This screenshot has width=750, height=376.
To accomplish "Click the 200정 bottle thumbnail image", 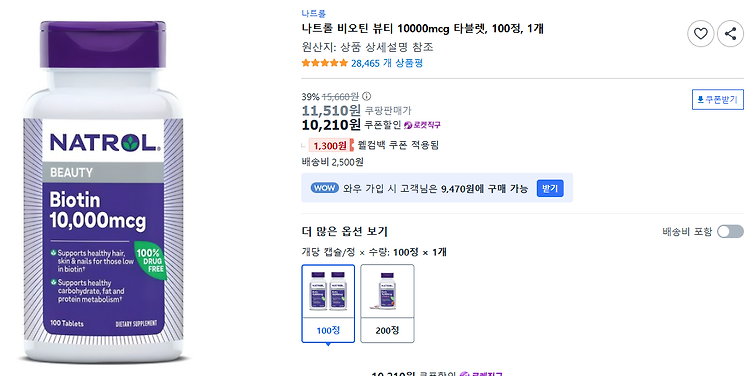I will coord(387,290).
